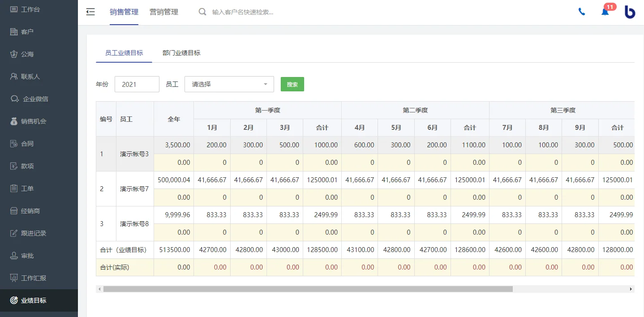Click the 合同 document icon
The image size is (644, 317).
pos(14,143)
